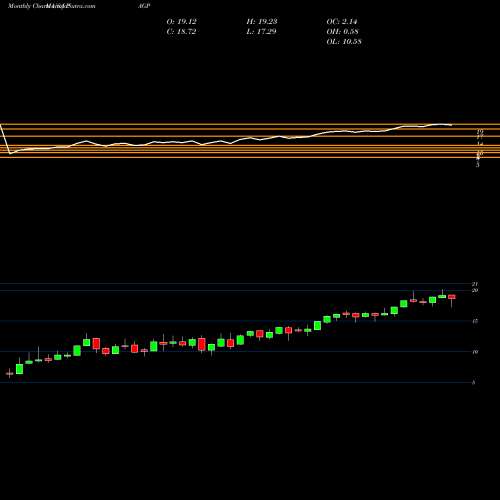Click the 'O: 19.12' open value

point(181,22)
